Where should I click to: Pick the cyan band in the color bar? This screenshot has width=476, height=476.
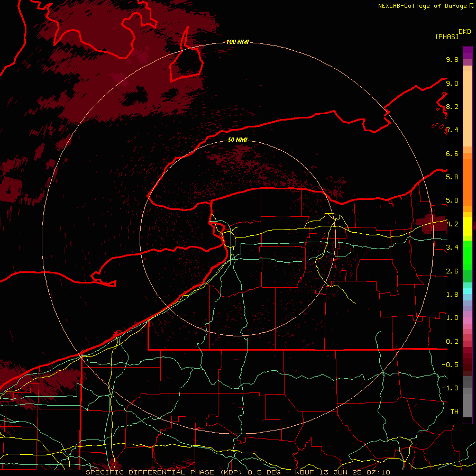(467, 290)
